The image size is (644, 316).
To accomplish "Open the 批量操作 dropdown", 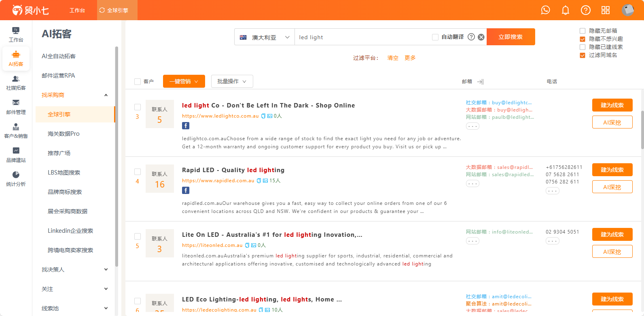I will (232, 81).
